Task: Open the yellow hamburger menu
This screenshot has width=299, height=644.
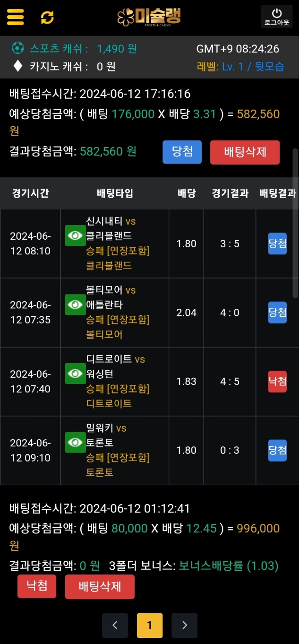Action: point(15,17)
